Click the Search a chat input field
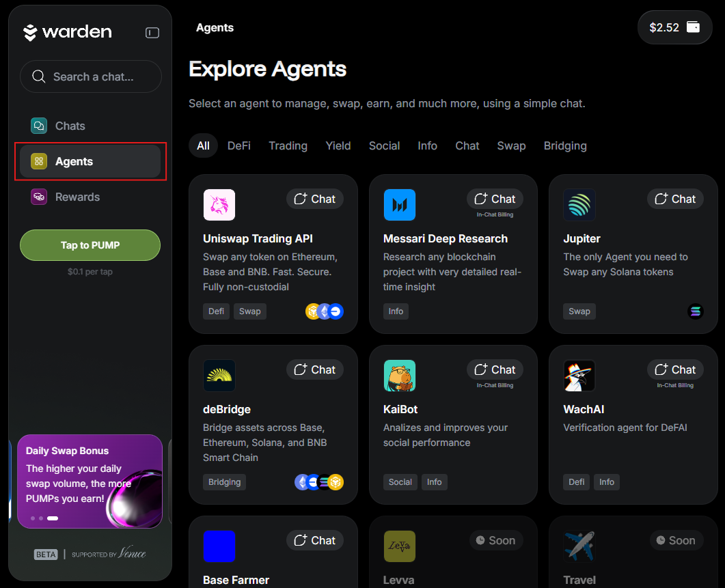The image size is (725, 588). [x=90, y=76]
